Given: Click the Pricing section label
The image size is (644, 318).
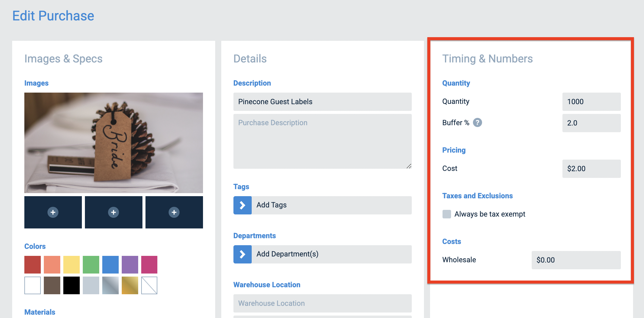Looking at the screenshot, I should click(454, 150).
